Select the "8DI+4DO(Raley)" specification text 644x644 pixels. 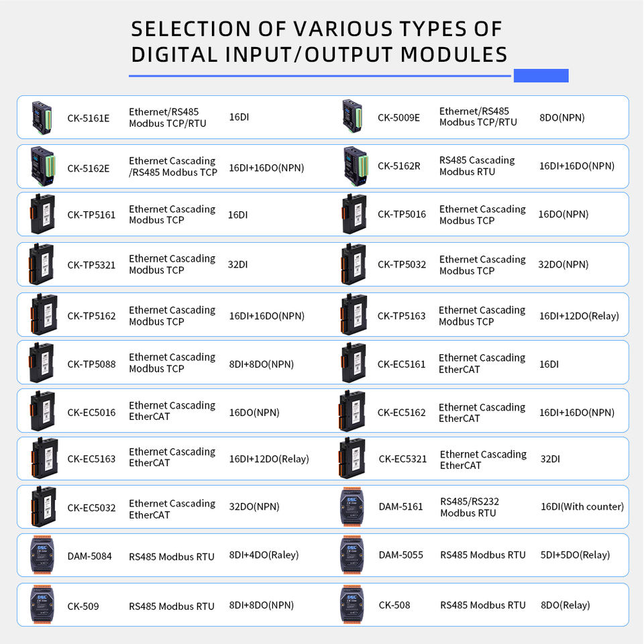click(264, 555)
